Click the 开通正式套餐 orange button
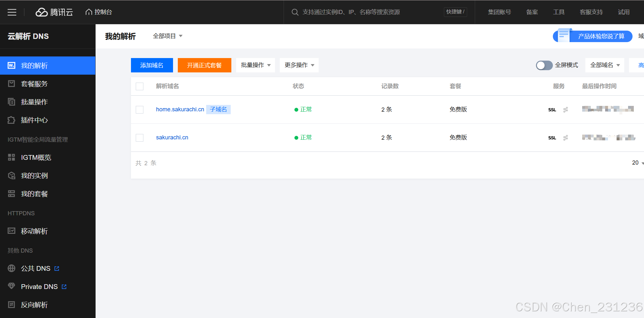The height and width of the screenshot is (318, 644). tap(205, 65)
